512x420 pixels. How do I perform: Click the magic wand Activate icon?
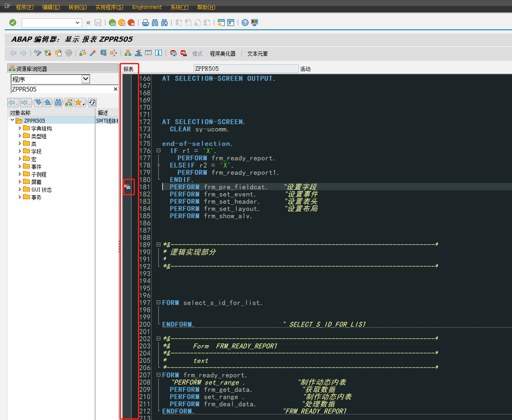[93, 53]
